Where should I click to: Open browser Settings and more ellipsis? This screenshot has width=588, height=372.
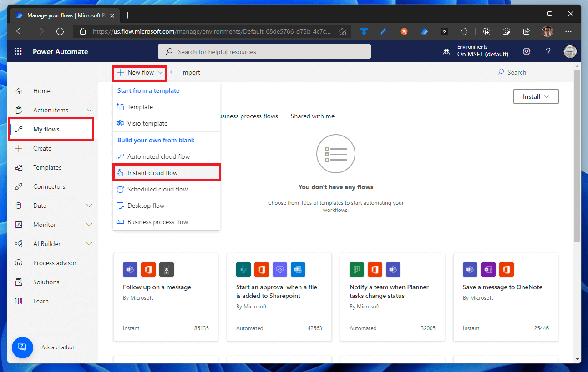point(568,31)
